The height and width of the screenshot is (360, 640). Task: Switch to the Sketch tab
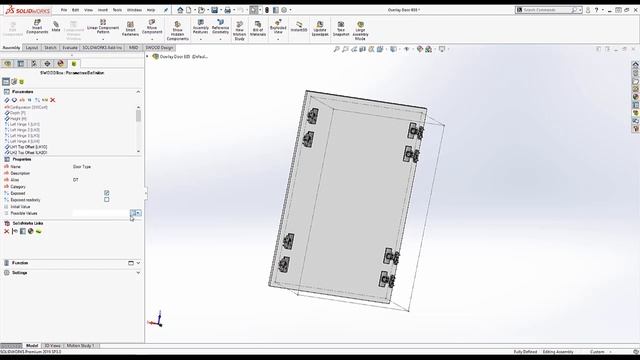point(50,48)
